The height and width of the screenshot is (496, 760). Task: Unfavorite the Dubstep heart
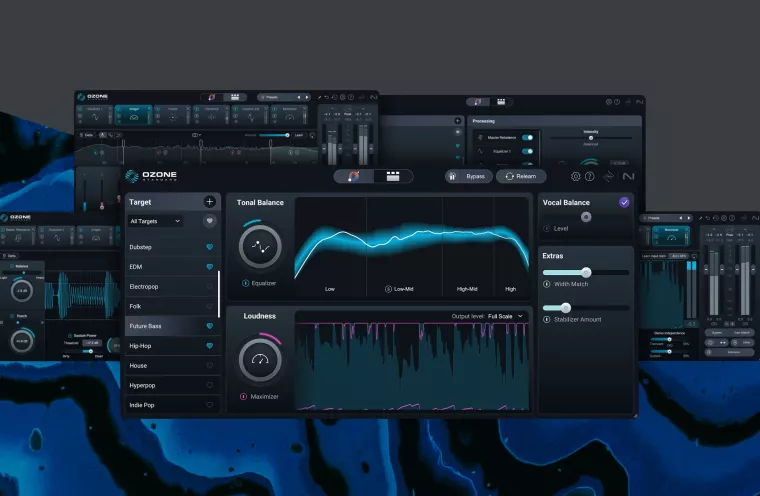(x=209, y=247)
